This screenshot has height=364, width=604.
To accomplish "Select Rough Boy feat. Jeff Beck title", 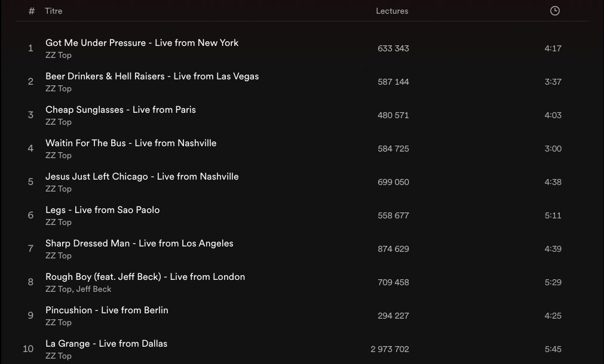I will tap(145, 277).
